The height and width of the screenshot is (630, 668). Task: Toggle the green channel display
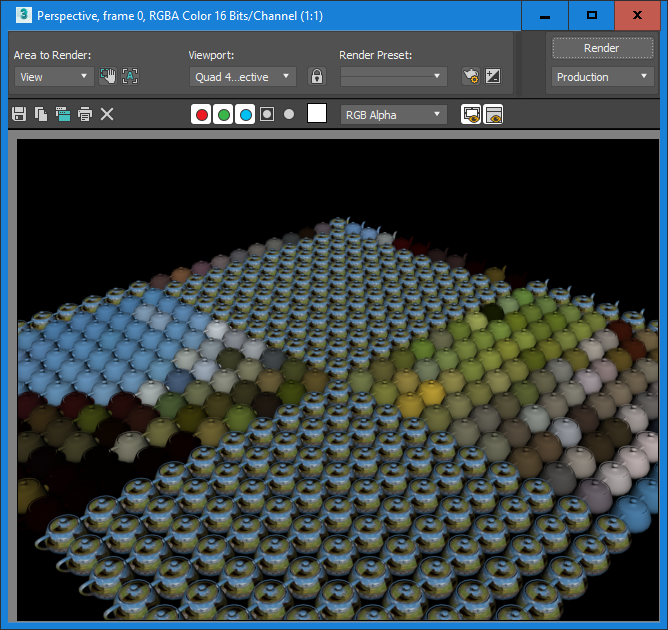[x=224, y=115]
